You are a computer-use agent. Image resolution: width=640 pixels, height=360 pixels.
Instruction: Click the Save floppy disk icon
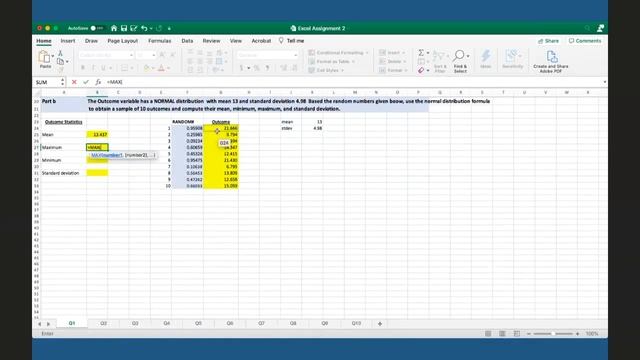pos(124,28)
